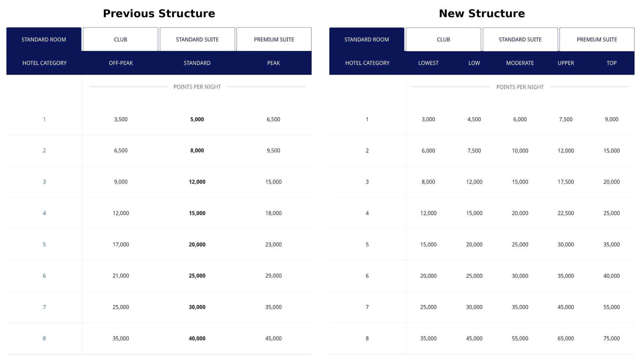Screen dimensions: 644x361
Task: Open hotel category 7 link in Previous Structure
Action: coord(44,307)
